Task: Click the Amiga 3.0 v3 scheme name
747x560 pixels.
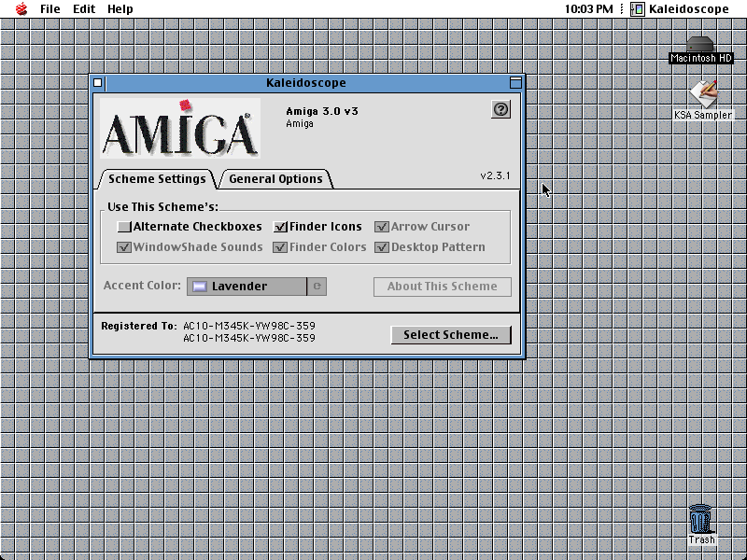Action: point(322,111)
